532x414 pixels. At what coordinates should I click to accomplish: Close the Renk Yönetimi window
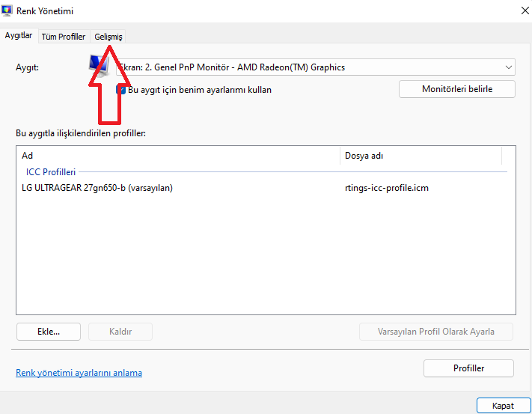tap(525, 11)
